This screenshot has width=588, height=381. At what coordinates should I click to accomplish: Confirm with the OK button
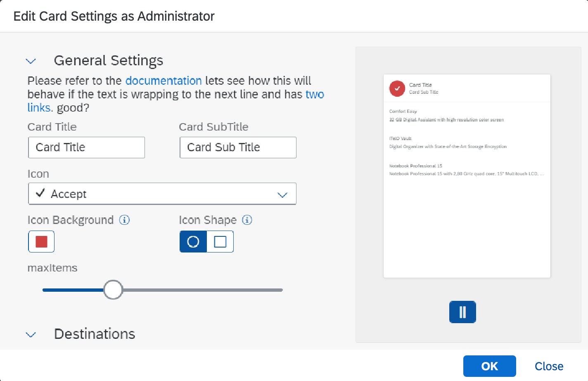490,366
